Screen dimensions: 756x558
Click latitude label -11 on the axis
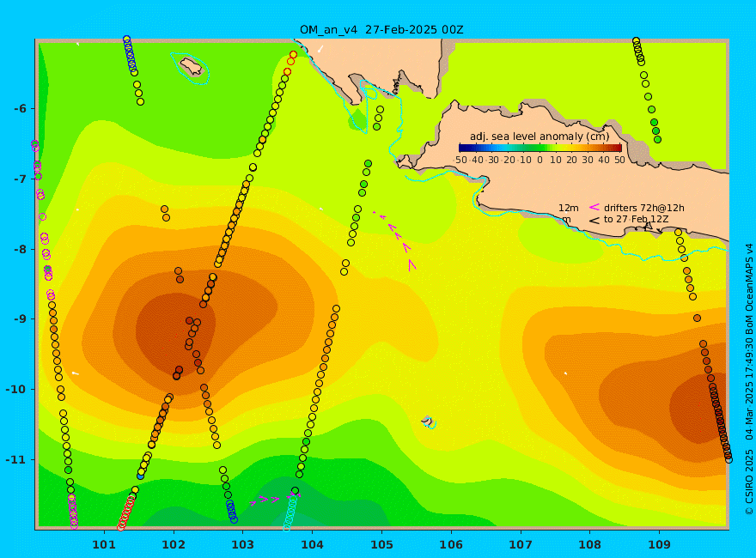pos(16,459)
